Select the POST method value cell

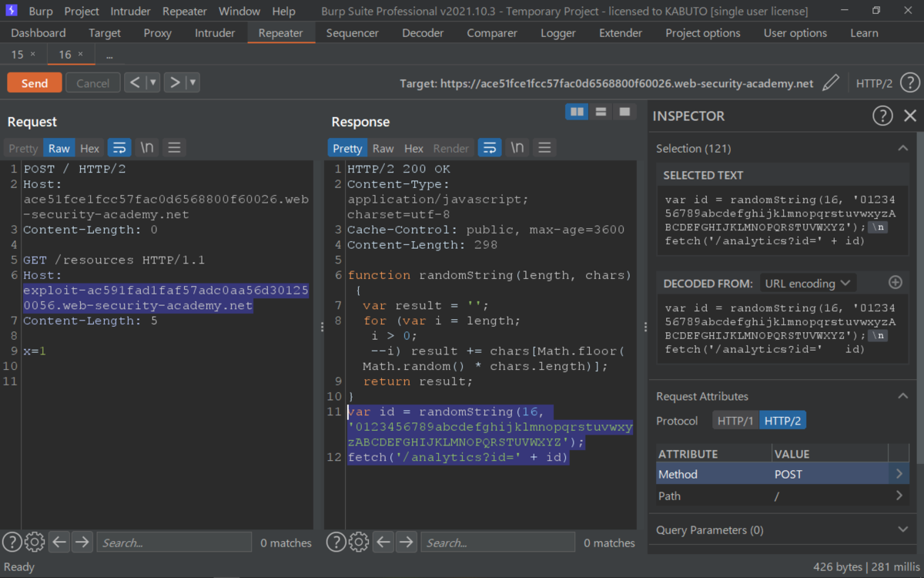tap(829, 474)
